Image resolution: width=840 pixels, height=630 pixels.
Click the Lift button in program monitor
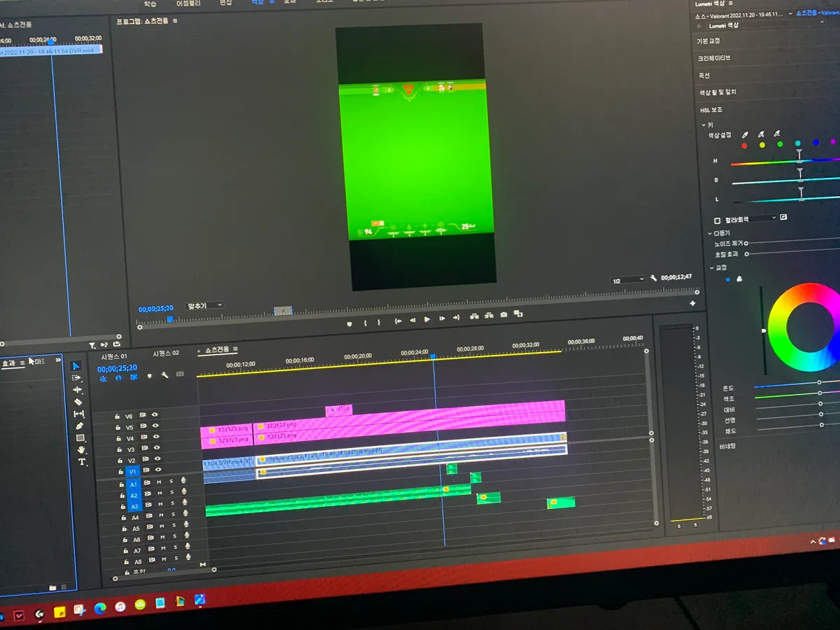tap(474, 316)
